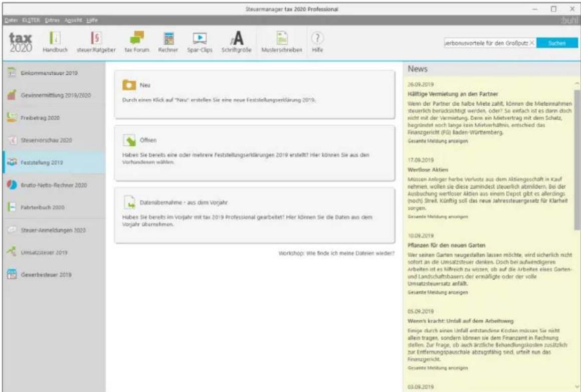Click the Öffnen card title
Viewport: 581px width, 392px height.
(x=148, y=140)
